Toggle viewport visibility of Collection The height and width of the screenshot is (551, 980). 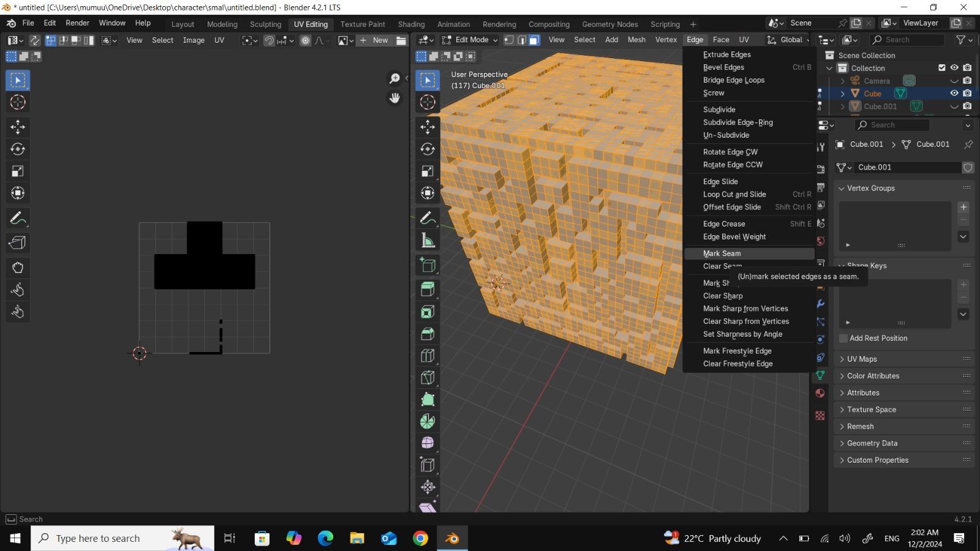[954, 68]
